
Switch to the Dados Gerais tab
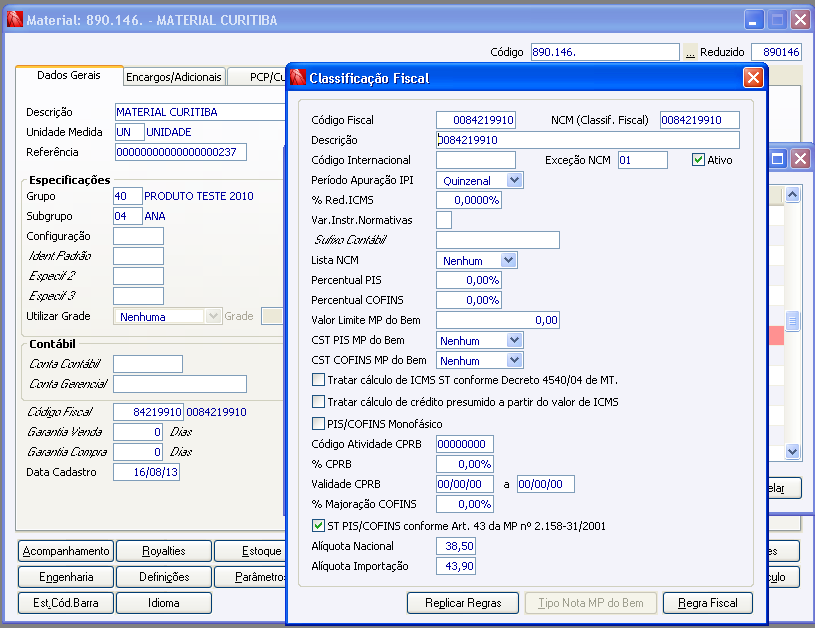click(69, 75)
